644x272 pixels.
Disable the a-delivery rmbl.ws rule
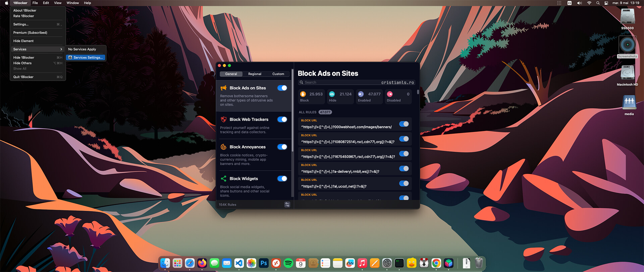click(x=404, y=169)
